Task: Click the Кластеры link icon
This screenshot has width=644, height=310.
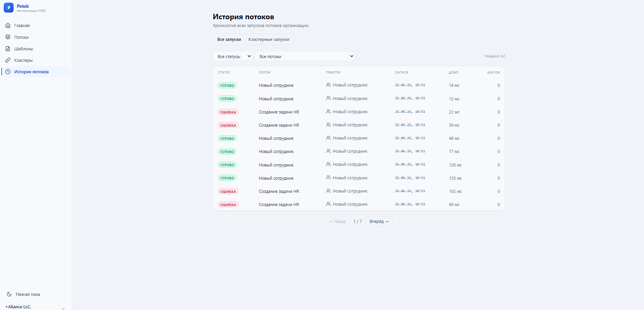Action: (x=8, y=60)
